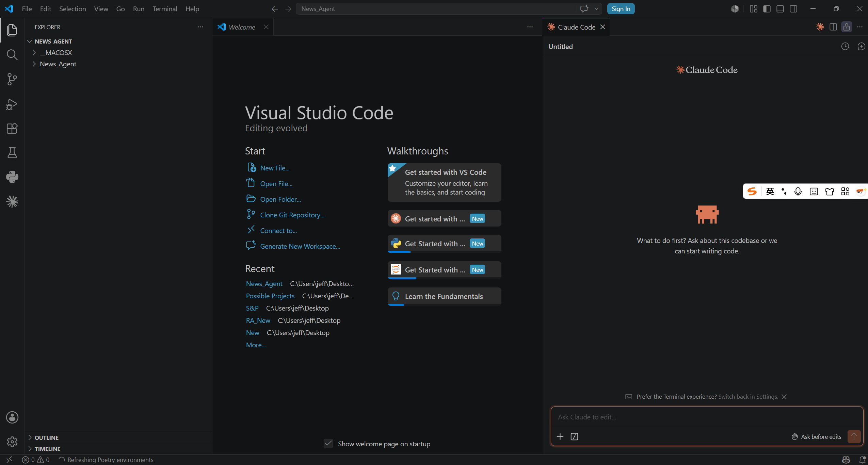Open the chat dropdown arrow beside search bar
The image size is (868, 465).
(x=596, y=9)
